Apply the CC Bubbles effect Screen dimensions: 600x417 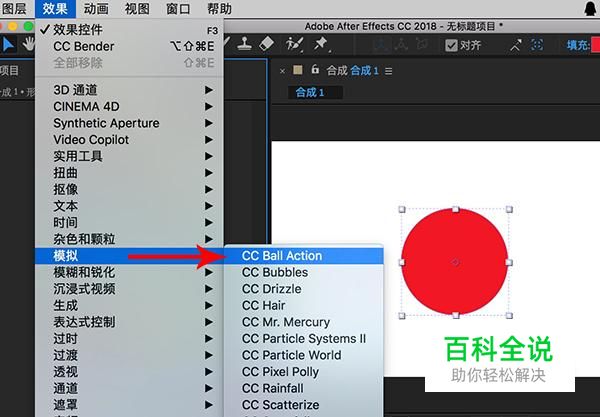[x=303, y=272]
